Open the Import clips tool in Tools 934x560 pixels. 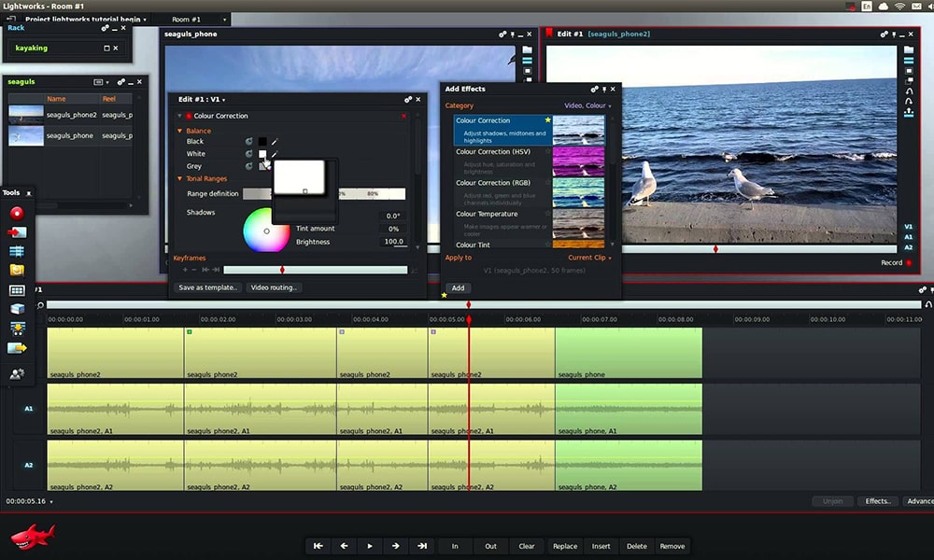pyautogui.click(x=17, y=232)
